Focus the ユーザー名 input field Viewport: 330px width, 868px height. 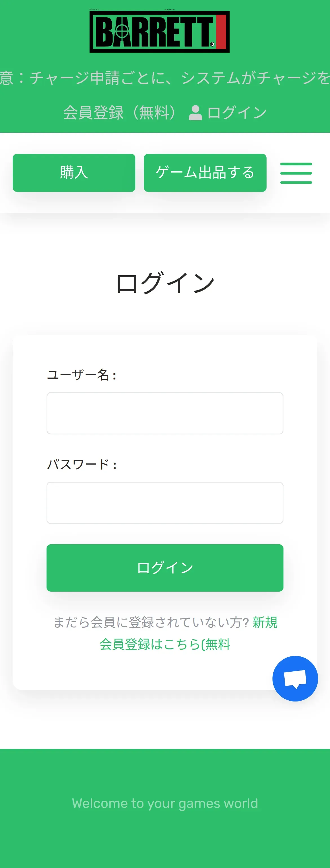coord(165,413)
